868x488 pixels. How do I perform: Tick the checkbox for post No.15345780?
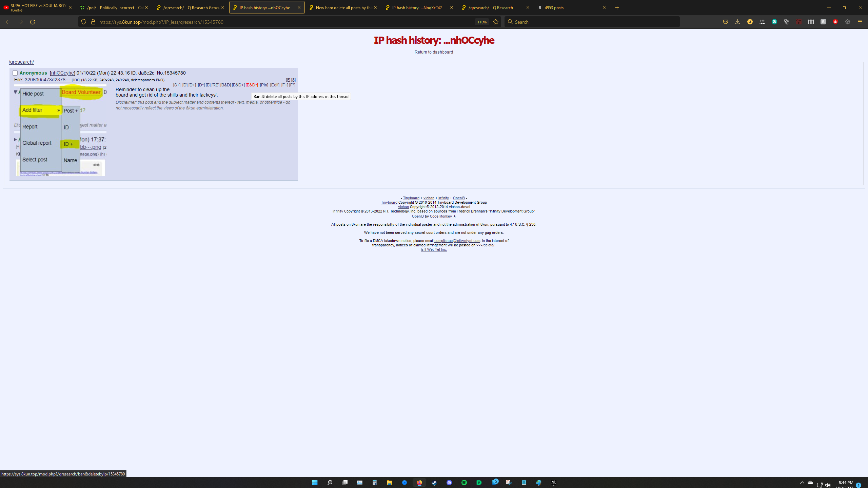tap(15, 73)
